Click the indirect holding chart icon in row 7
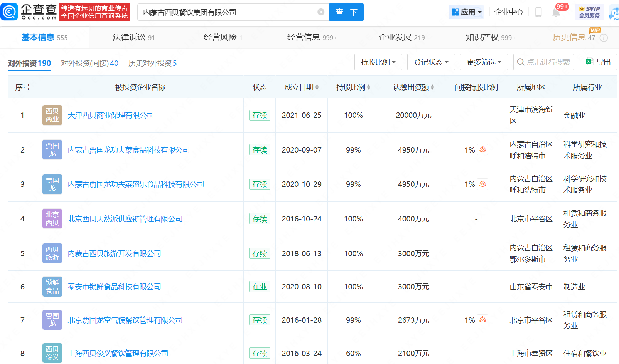 point(482,320)
